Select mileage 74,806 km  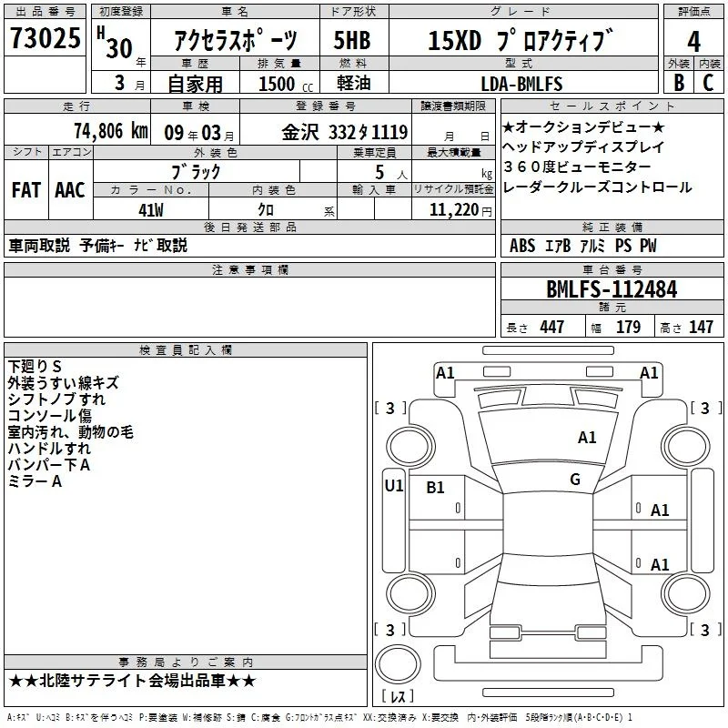point(111,131)
